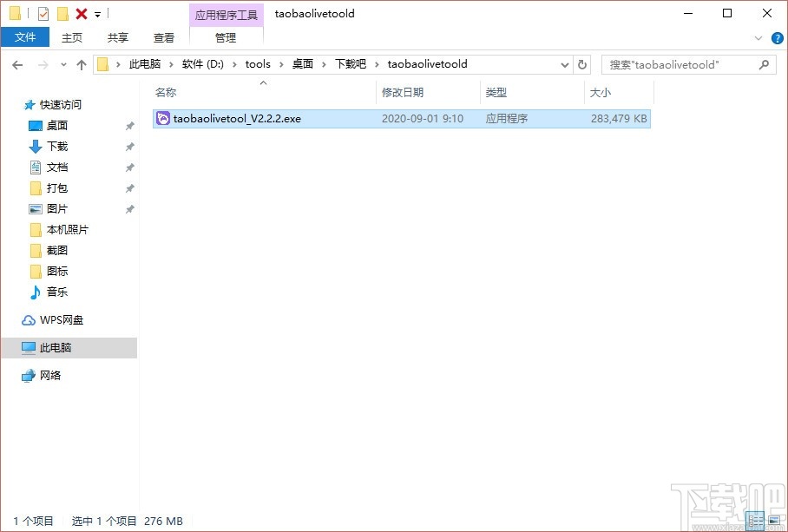Expand the Quick Access Toolbar customization dropdown

click(x=97, y=13)
